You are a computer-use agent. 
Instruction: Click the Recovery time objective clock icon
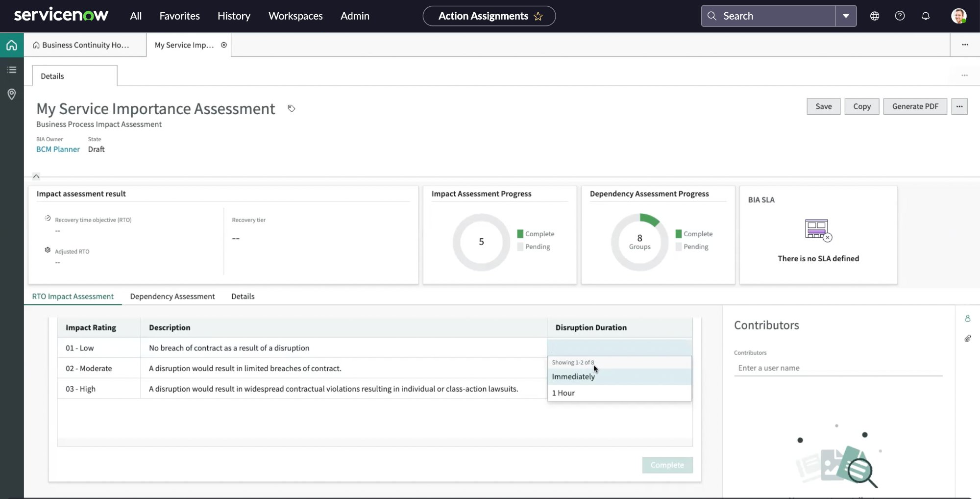point(48,219)
